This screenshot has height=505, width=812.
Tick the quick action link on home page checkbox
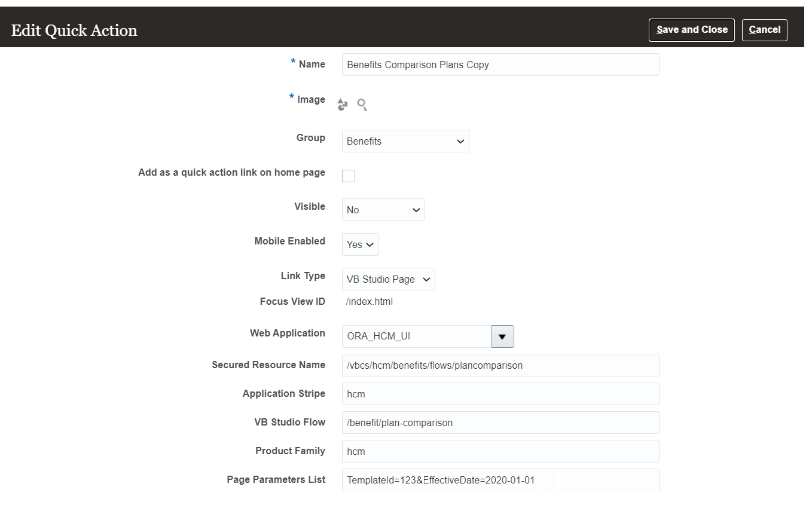349,176
